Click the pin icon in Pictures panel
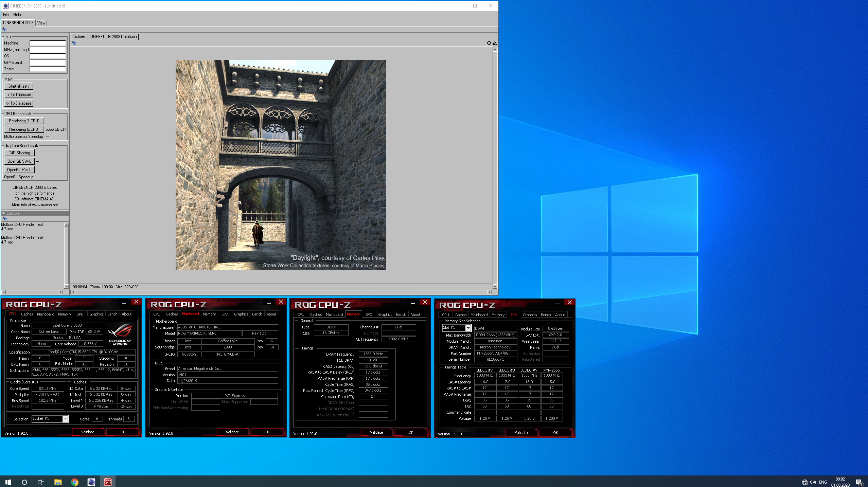This screenshot has height=487, width=868. point(74,43)
